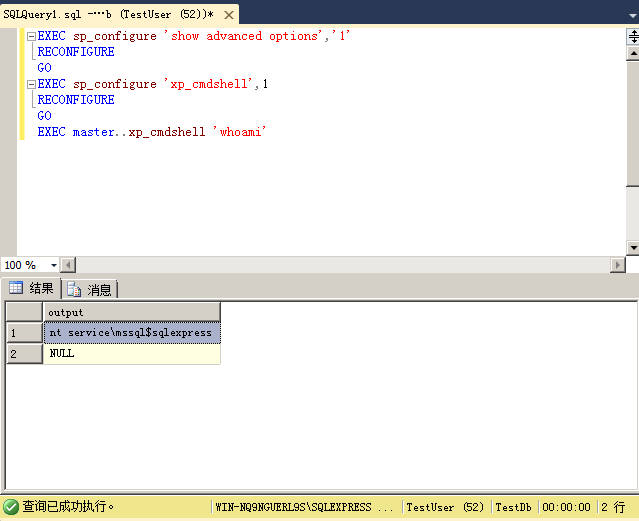Select all via grid corner header cell

tap(24, 312)
